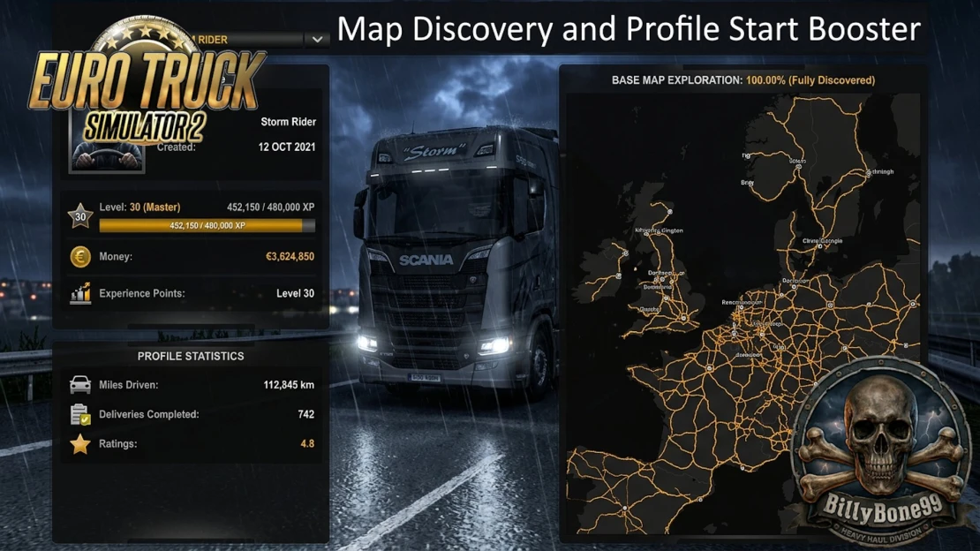Click '100.00% (Fully Discovered)' exploration text
Screen dimensions: 980x551
[810, 80]
